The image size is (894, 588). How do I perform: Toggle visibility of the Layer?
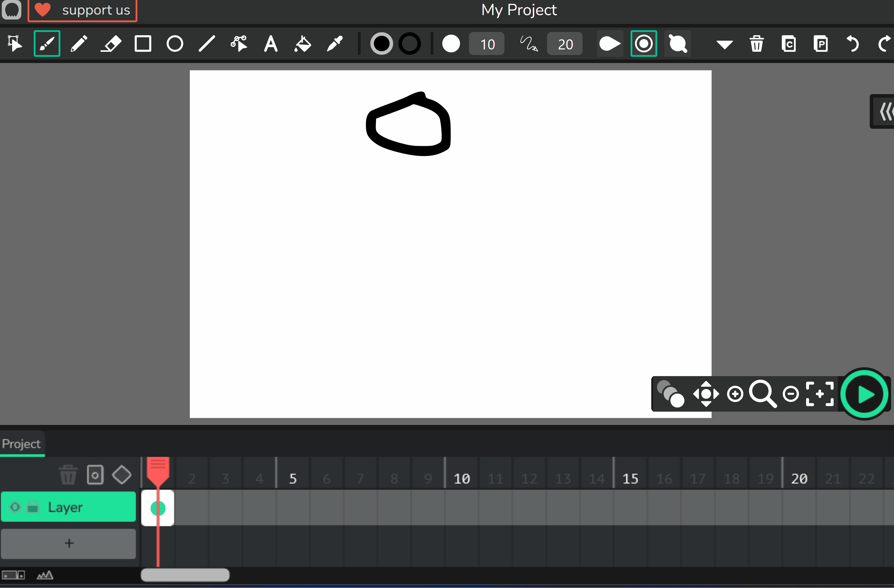[15, 507]
